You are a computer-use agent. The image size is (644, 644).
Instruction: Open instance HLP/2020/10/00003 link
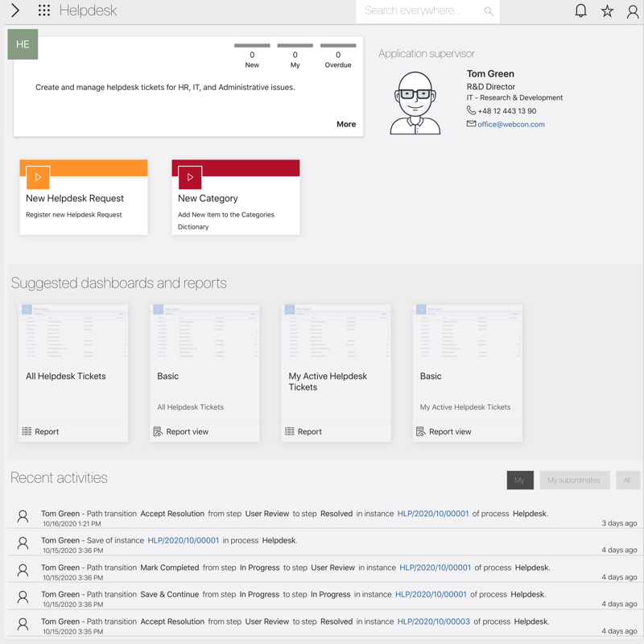[x=433, y=621]
